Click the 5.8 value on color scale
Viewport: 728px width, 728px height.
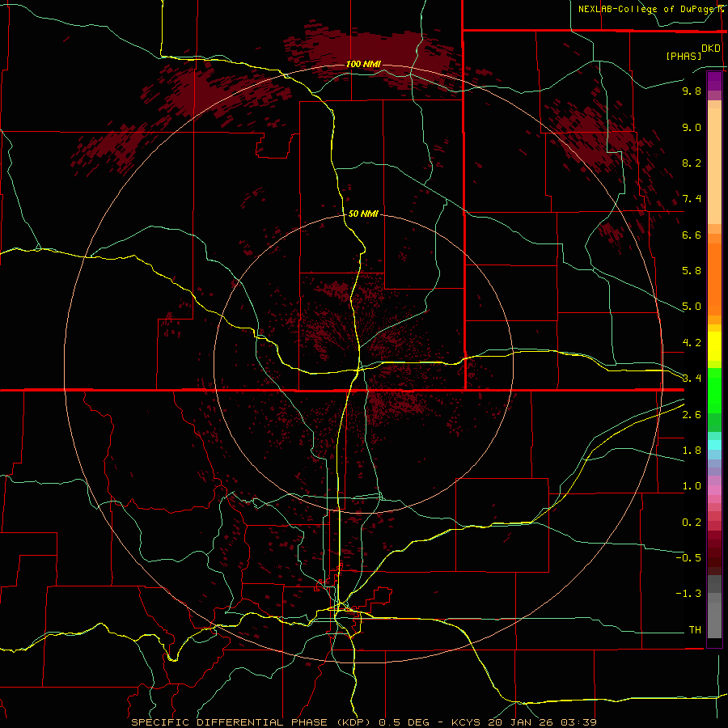click(692, 271)
